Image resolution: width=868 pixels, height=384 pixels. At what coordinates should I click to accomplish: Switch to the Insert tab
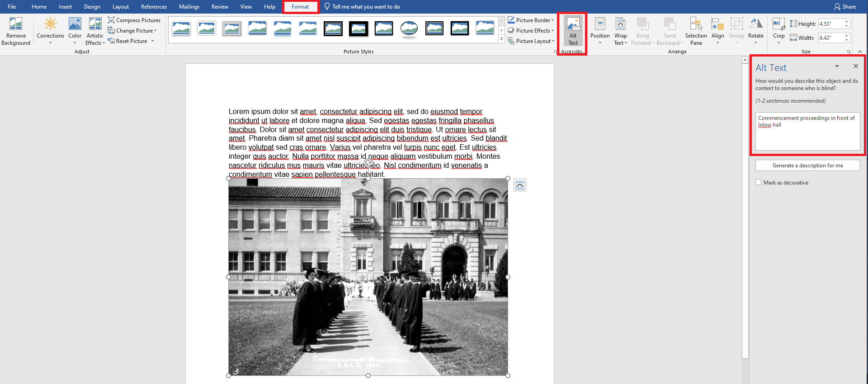point(65,7)
